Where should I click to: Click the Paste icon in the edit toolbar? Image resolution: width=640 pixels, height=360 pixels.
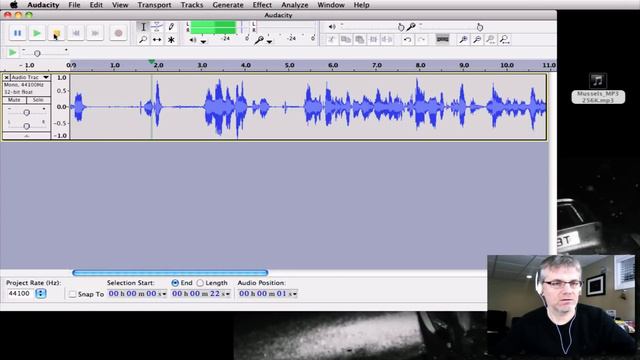click(360, 39)
